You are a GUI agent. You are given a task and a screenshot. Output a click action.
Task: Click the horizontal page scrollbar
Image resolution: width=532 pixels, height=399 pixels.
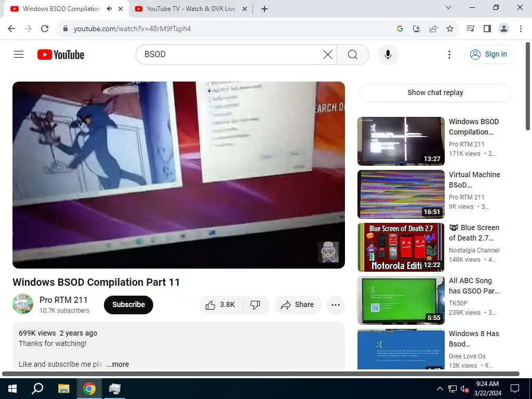(261, 374)
